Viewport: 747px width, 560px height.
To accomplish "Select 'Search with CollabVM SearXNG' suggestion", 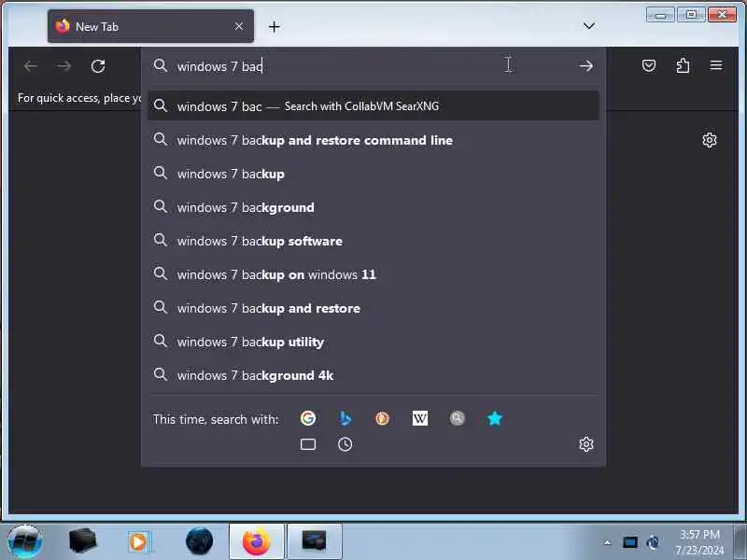I will point(373,105).
